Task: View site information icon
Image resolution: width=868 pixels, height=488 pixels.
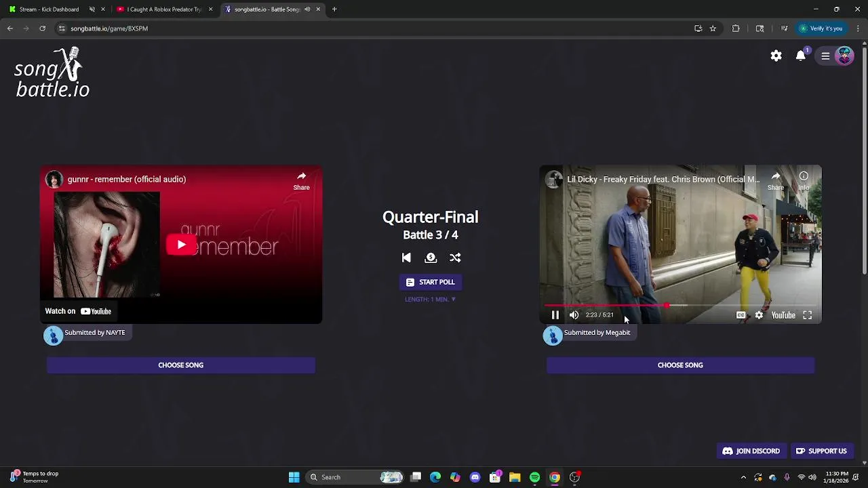Action: 62,28
